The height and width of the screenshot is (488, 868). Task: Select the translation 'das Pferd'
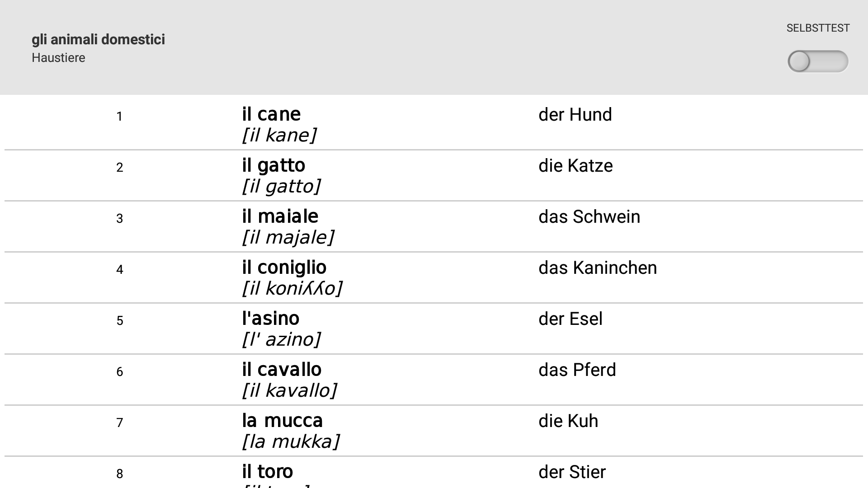(x=577, y=370)
